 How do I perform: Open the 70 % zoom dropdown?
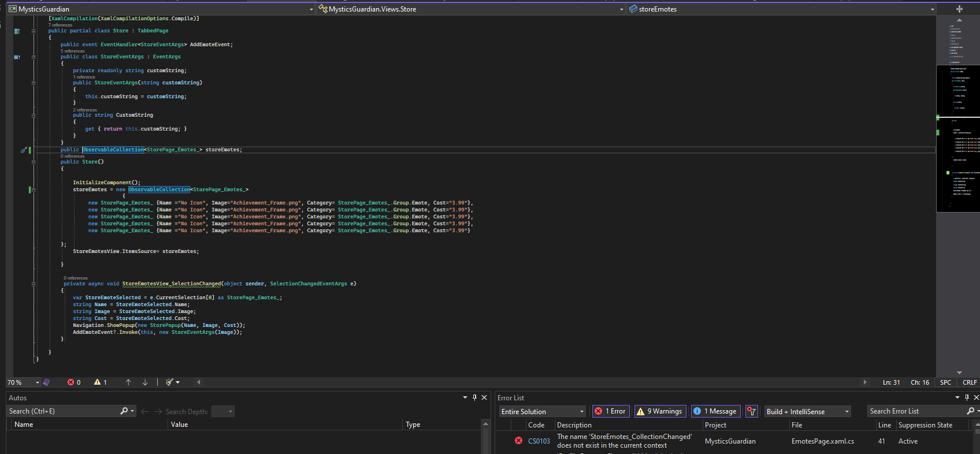coord(38,382)
